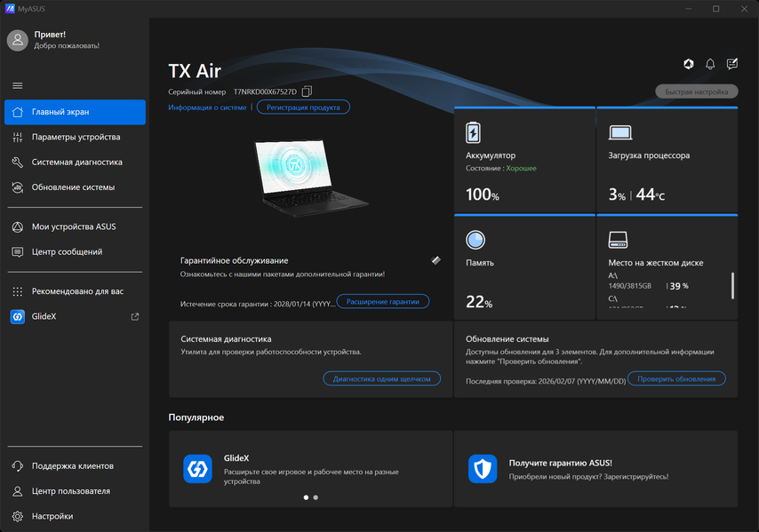Open the feedback icon at top right
759x532 pixels.
(x=732, y=64)
